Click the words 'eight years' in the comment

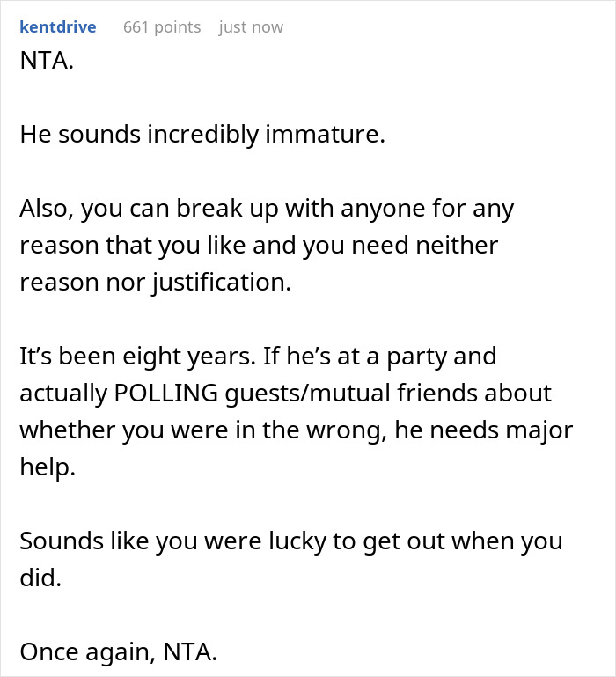click(189, 357)
